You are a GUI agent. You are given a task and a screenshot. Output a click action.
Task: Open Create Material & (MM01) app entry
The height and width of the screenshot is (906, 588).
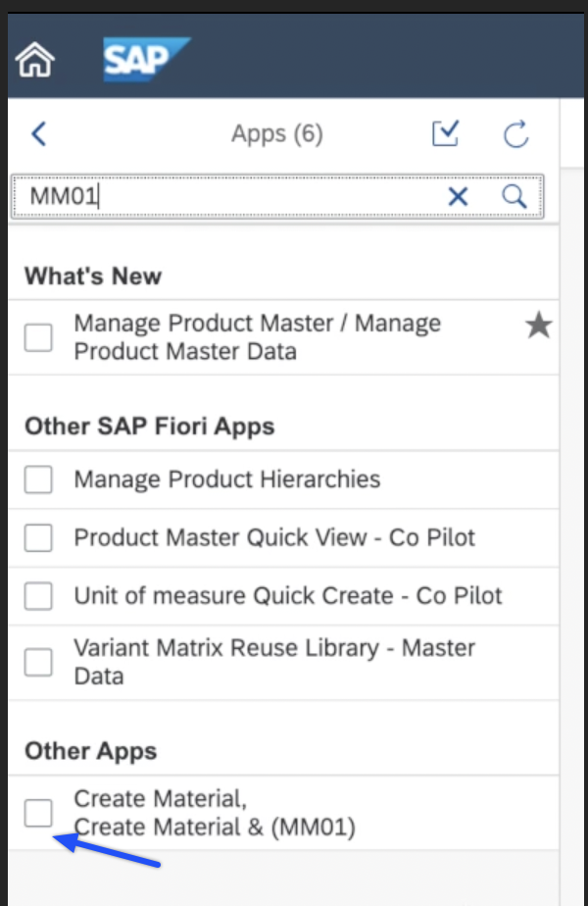[216, 814]
